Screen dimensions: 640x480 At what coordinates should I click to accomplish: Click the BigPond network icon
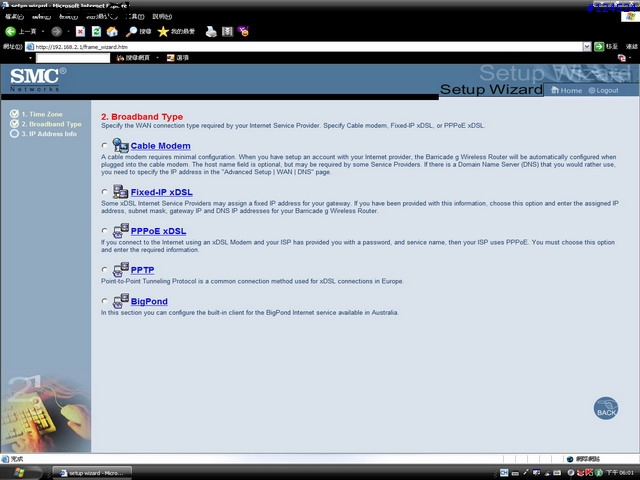point(120,301)
